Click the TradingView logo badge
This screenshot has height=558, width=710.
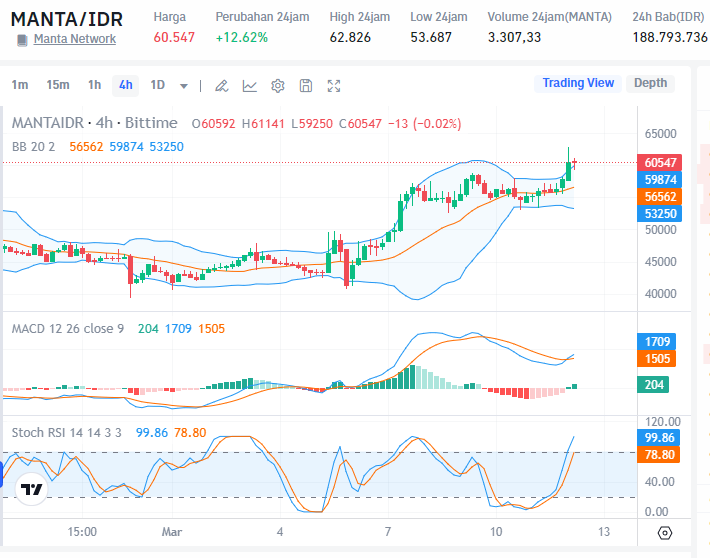(31, 489)
